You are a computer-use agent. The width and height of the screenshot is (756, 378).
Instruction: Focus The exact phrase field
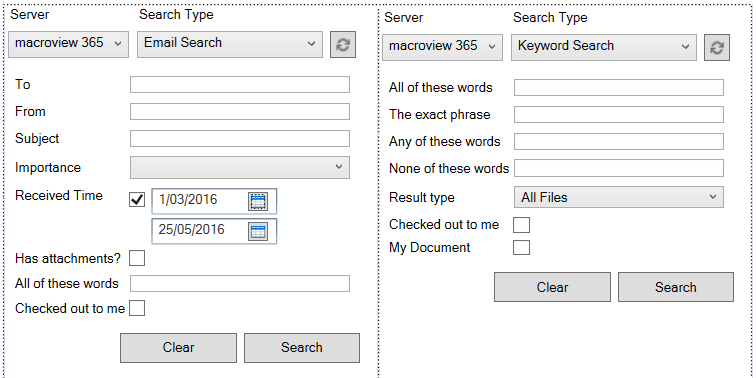tap(619, 115)
